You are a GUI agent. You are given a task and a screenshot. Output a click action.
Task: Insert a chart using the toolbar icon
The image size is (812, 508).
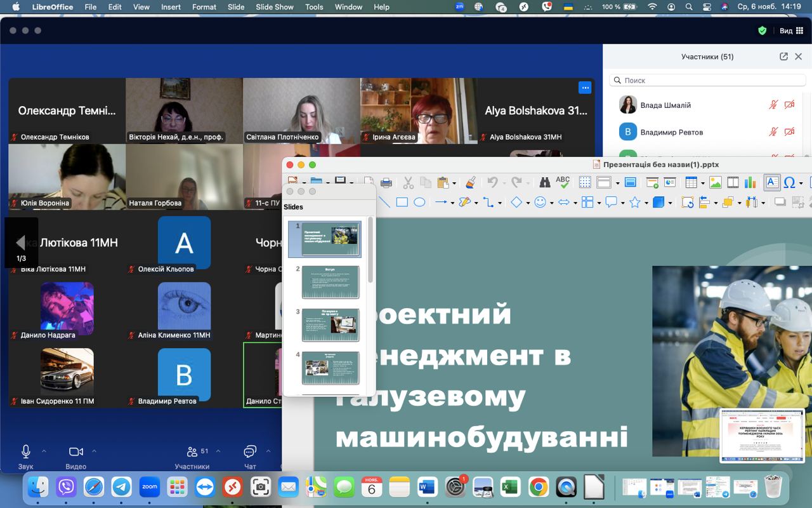point(750,183)
